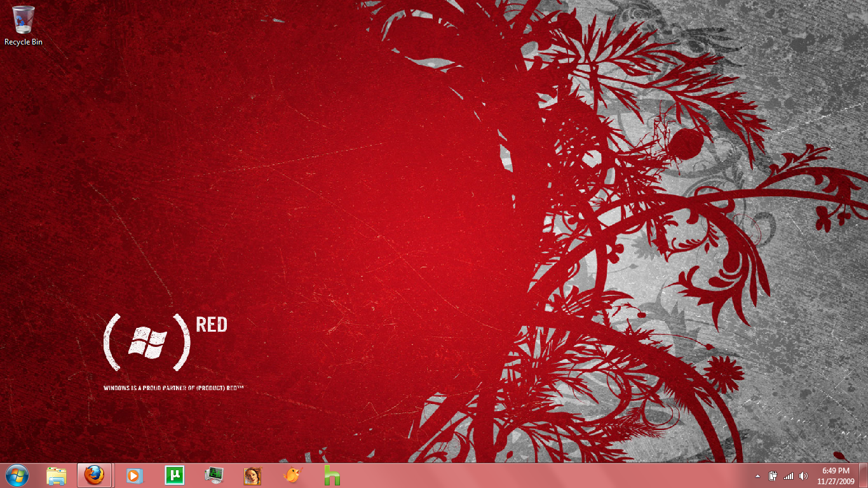Viewport: 868px width, 488px height.
Task: Launch the portrait painting taskbar icon
Action: coord(252,475)
